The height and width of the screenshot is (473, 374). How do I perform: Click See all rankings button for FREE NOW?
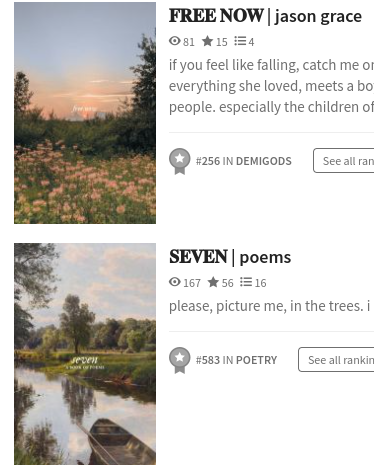(x=343, y=161)
